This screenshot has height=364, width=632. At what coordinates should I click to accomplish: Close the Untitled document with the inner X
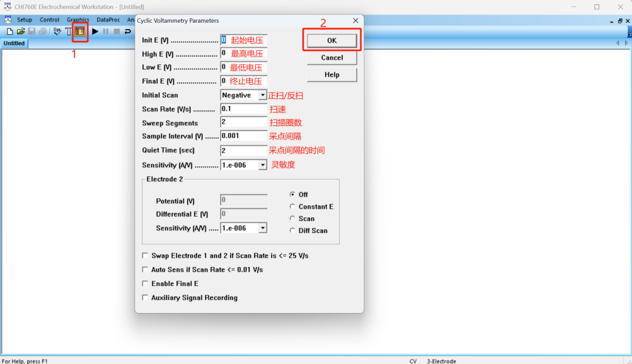[x=628, y=21]
